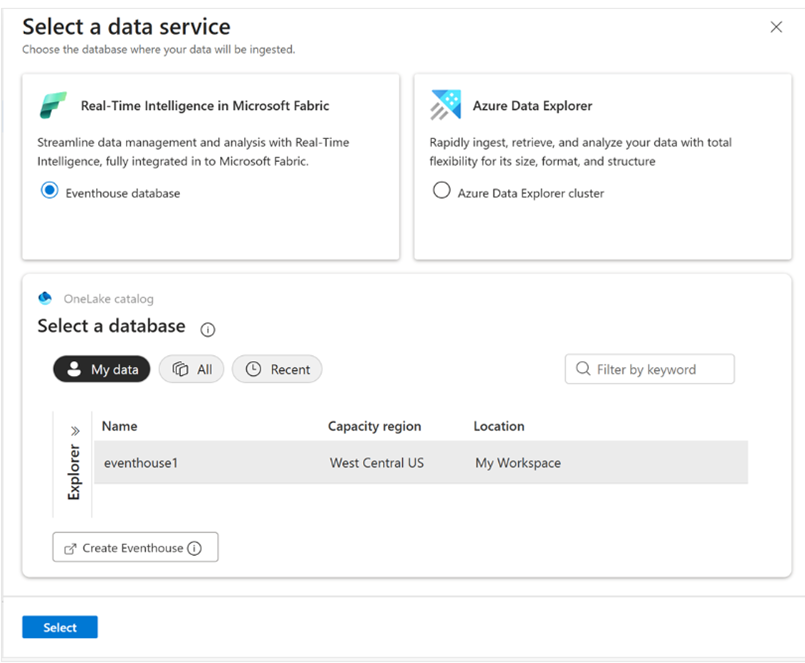The width and height of the screenshot is (805, 663).
Task: Click the info icon beside Select a database
Action: (208, 329)
